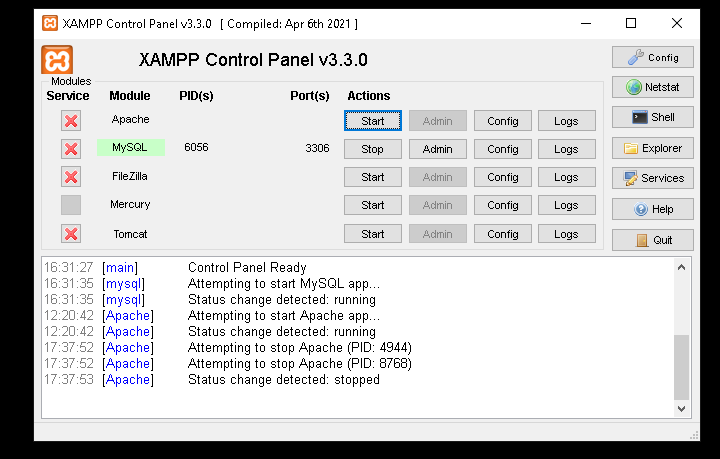This screenshot has width=720, height=459.
Task: Click the Apache Admin button
Action: 438,121
